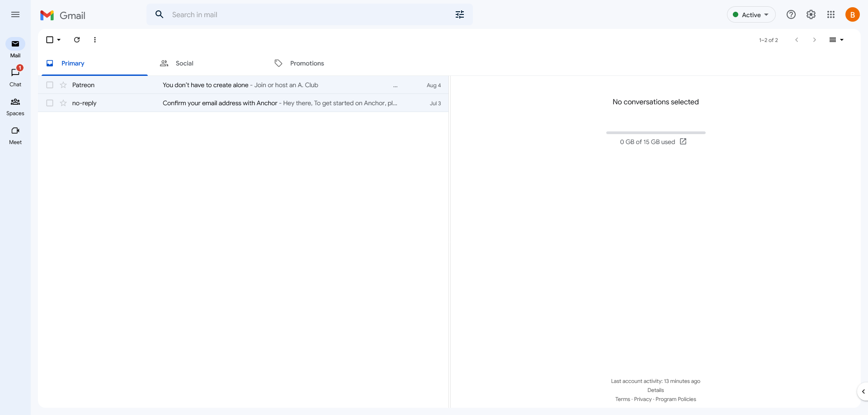This screenshot has width=868, height=415.
Task: Select the checkbox on the Patreon email
Action: point(50,85)
